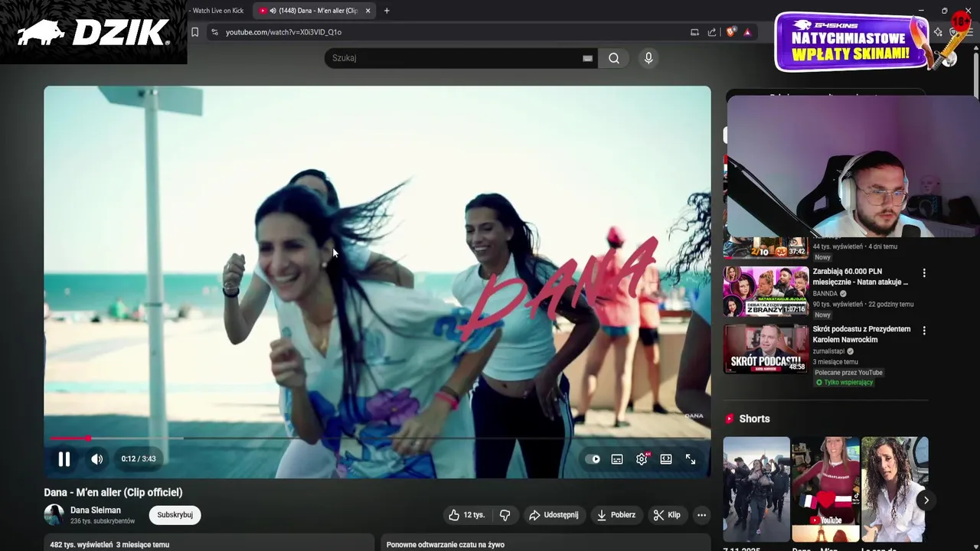Viewport: 980px width, 551px height.
Task: Open a new browser tab
Action: [387, 11]
